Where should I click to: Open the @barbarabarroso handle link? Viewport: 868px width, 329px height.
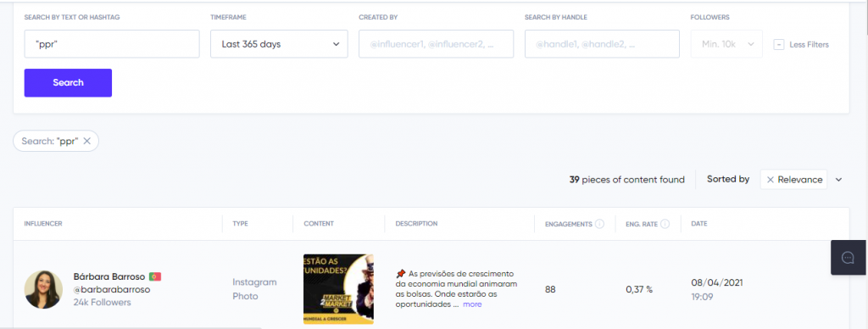pos(112,289)
